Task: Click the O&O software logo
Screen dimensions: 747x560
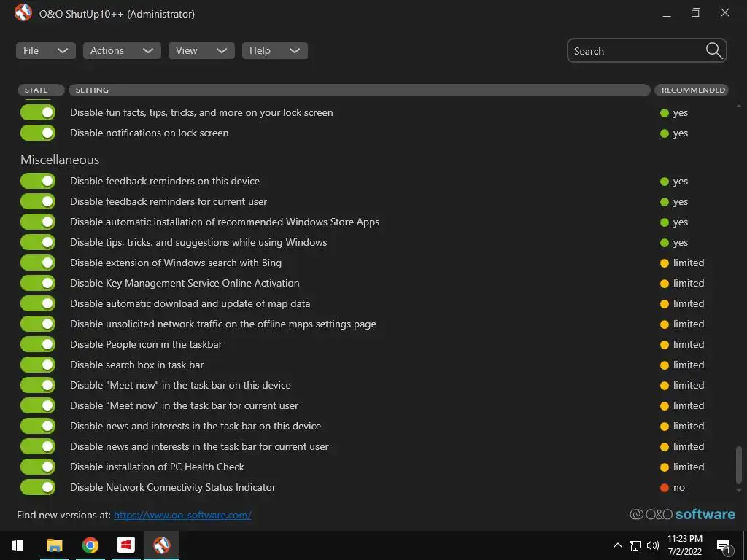Action: [683, 514]
